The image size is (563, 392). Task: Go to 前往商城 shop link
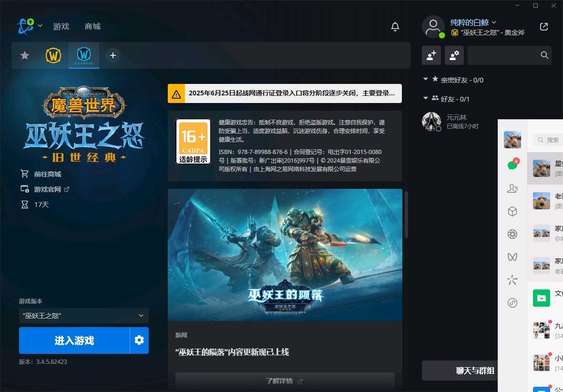[47, 174]
